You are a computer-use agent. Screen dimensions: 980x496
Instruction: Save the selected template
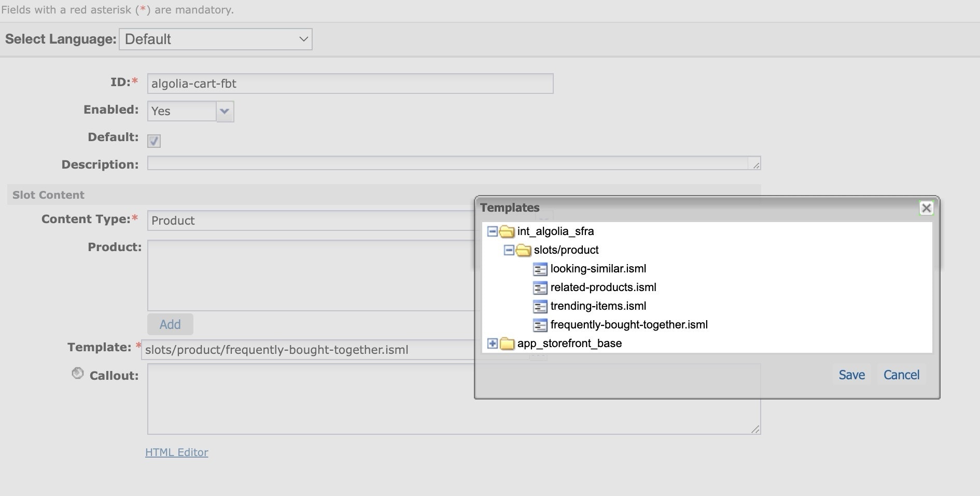click(x=851, y=375)
